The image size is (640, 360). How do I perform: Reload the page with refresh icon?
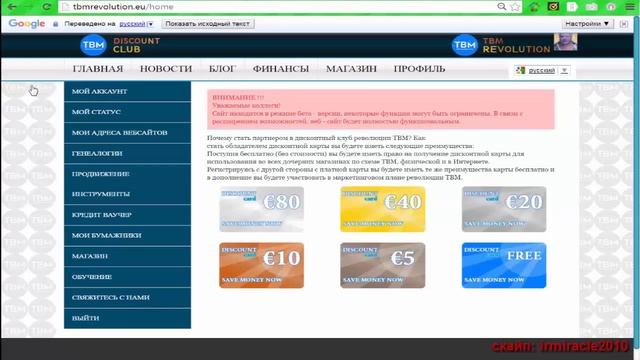pos(47,7)
